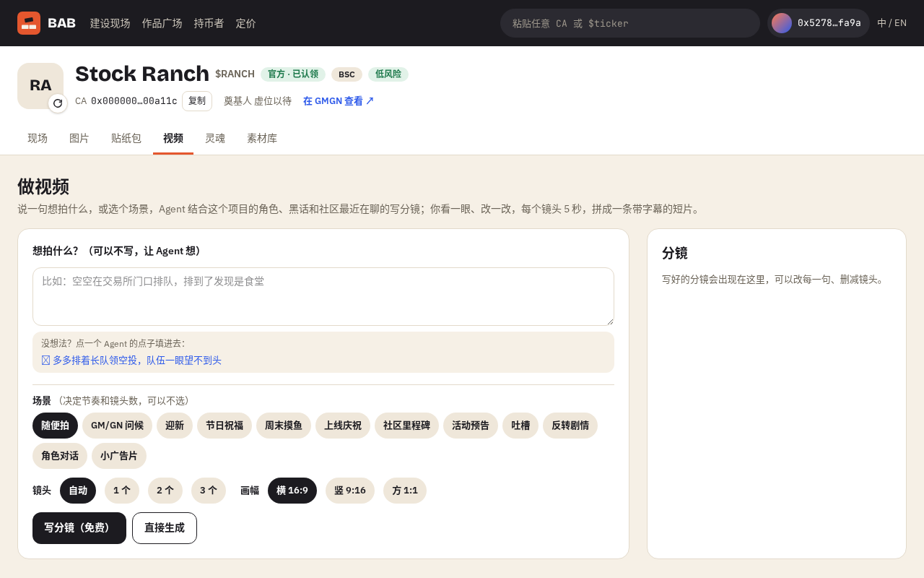
Task: Copy the contract address with 复制
Action: pos(197,101)
